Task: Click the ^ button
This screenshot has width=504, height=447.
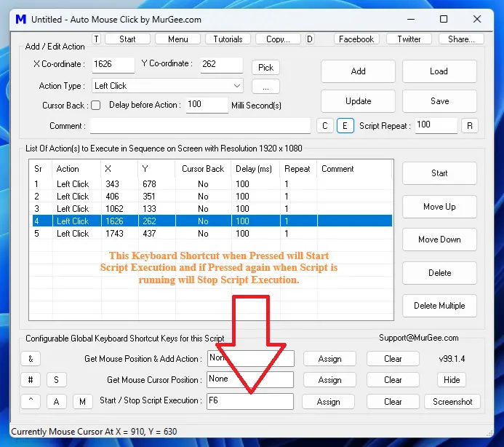Action: point(31,401)
